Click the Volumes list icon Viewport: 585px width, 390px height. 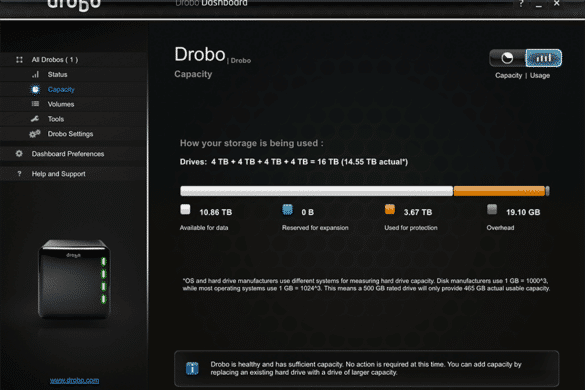[35, 104]
